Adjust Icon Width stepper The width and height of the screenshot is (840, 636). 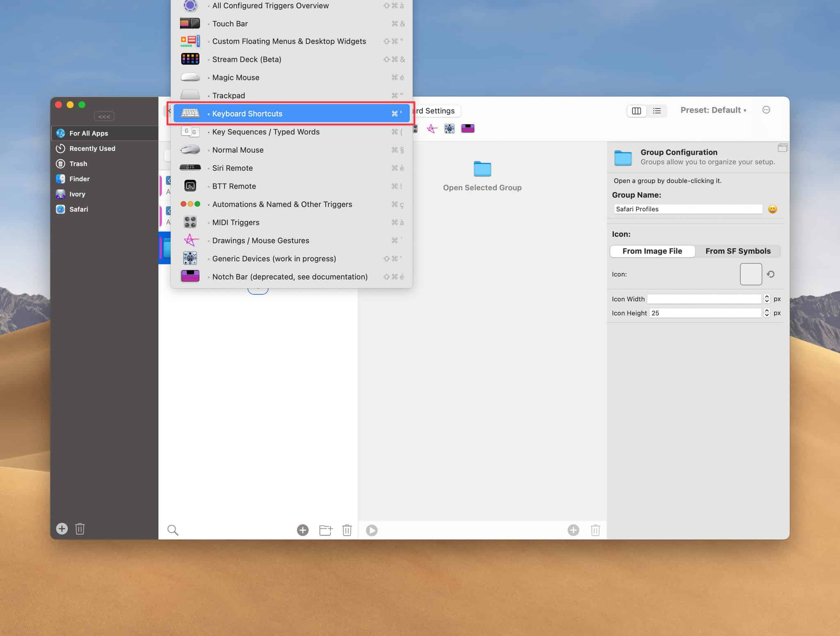[767, 299]
